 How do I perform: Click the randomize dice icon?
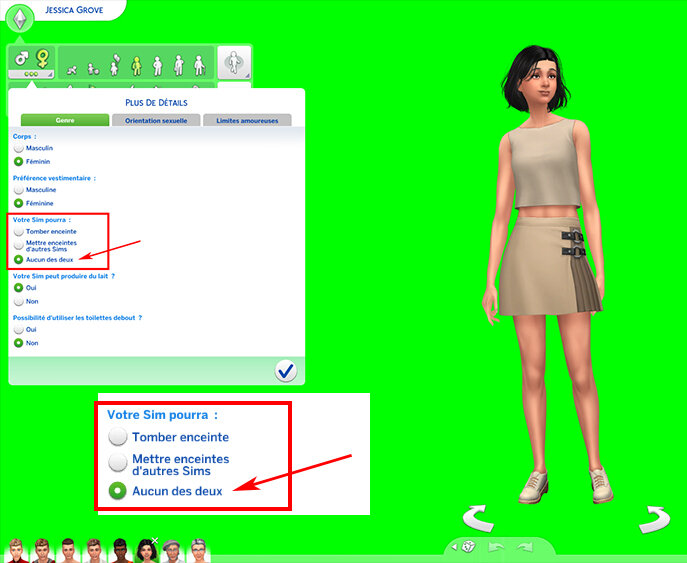pos(469,546)
